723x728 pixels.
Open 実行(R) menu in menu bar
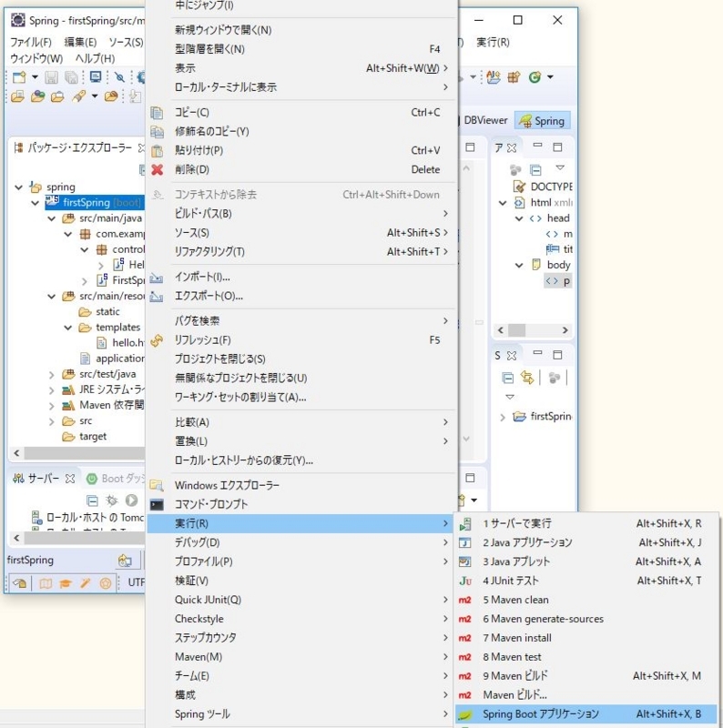point(493,42)
